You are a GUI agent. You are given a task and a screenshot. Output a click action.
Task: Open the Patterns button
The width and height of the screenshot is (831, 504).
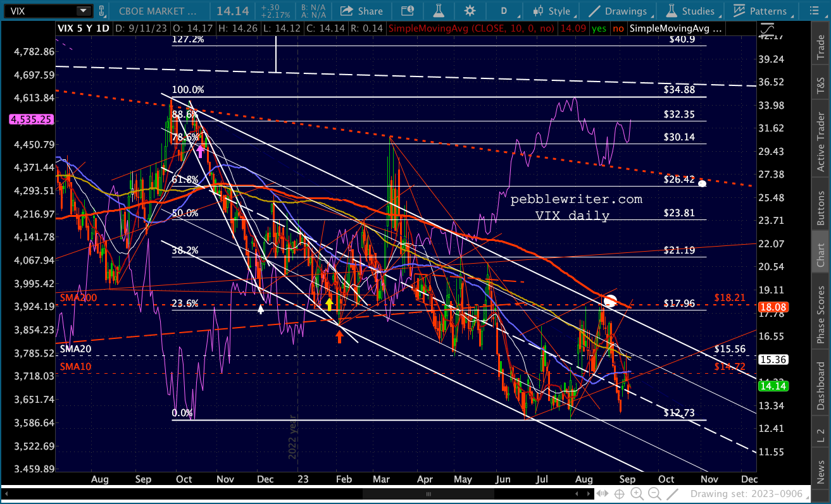pos(759,11)
